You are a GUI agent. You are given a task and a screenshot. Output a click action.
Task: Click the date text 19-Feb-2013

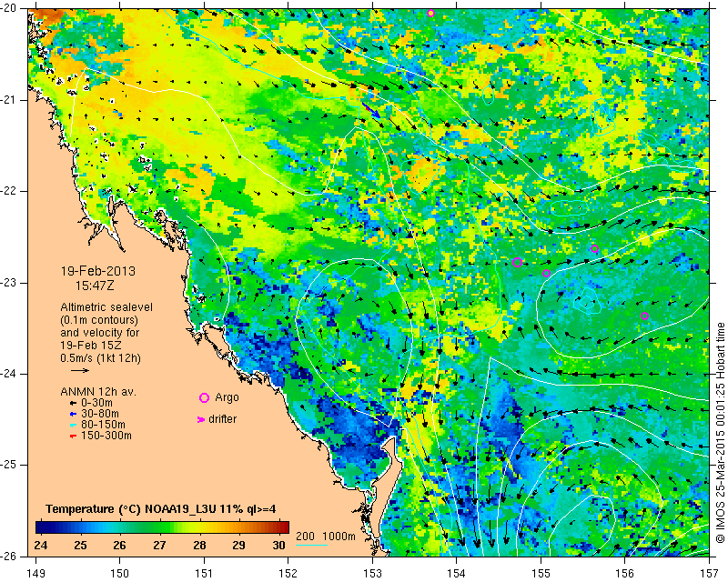pos(98,271)
